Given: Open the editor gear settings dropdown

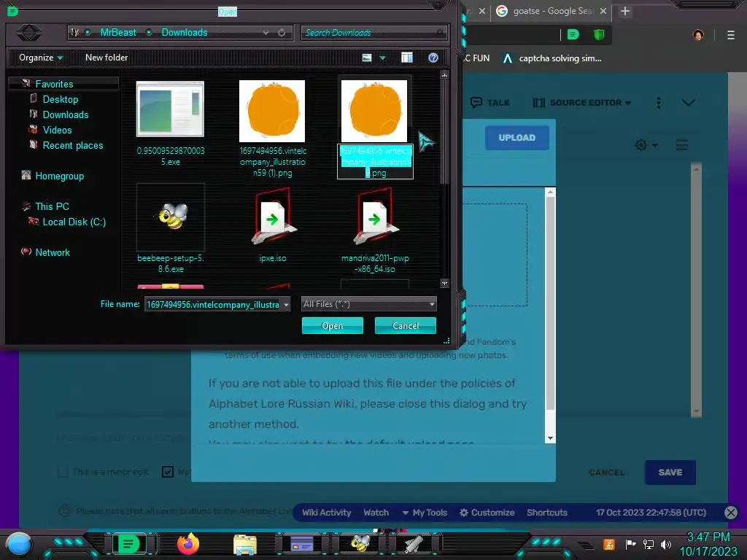Looking at the screenshot, I should coord(646,145).
